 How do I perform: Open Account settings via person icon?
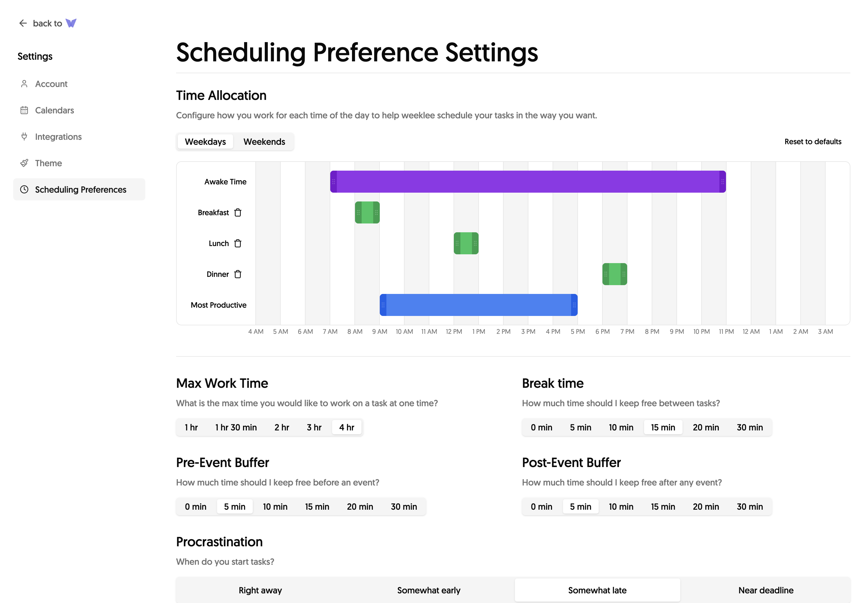[x=24, y=84]
